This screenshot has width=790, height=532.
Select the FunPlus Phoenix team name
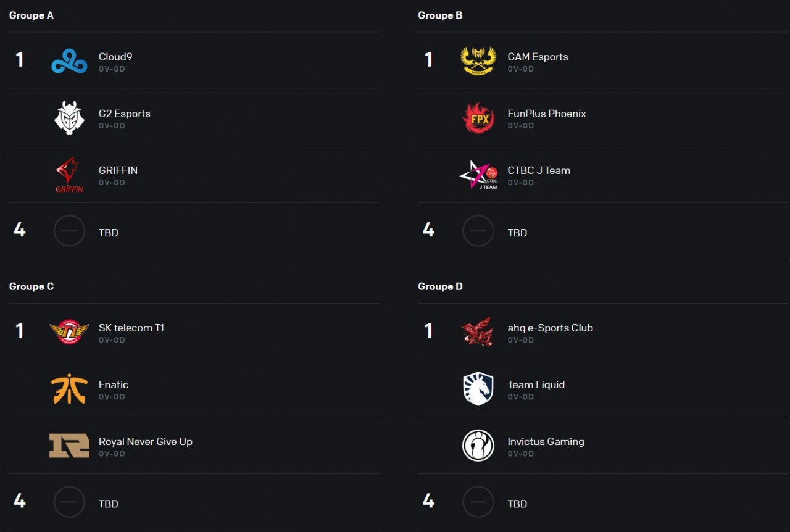[547, 114]
